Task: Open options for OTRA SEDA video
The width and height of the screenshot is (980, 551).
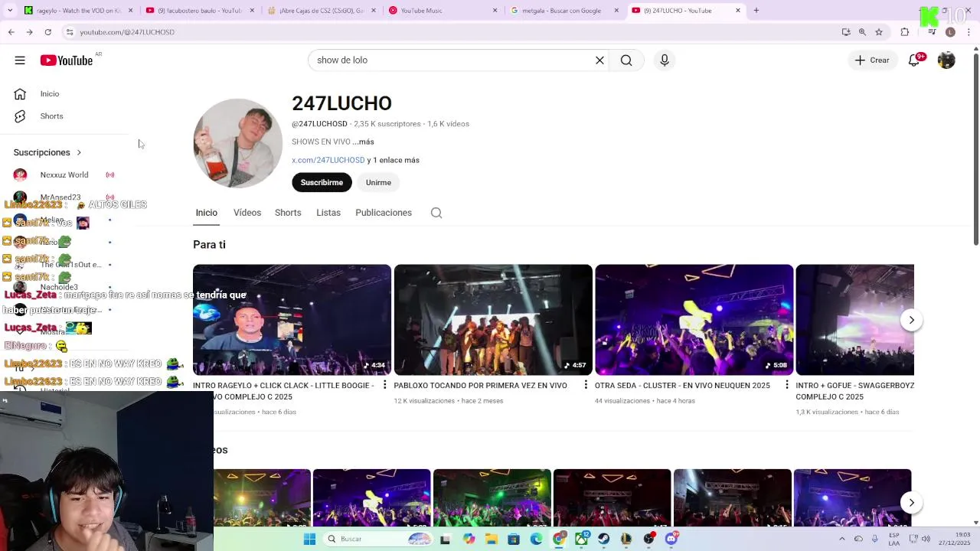Action: pos(786,385)
